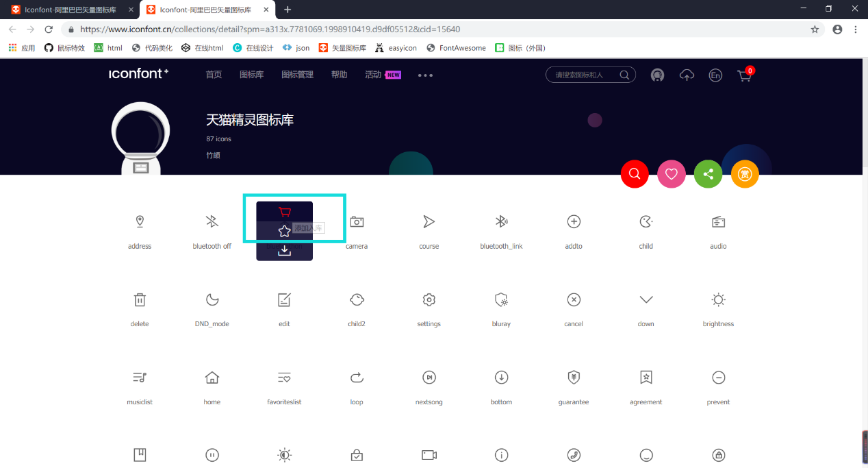The image size is (868, 468).
Task: Select the address location pin icon
Action: pos(140,221)
